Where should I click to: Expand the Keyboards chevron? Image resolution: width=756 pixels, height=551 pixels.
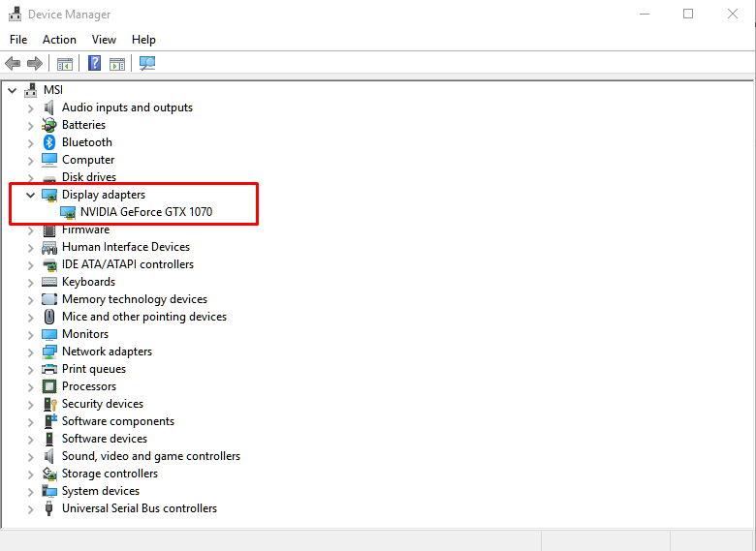point(30,282)
